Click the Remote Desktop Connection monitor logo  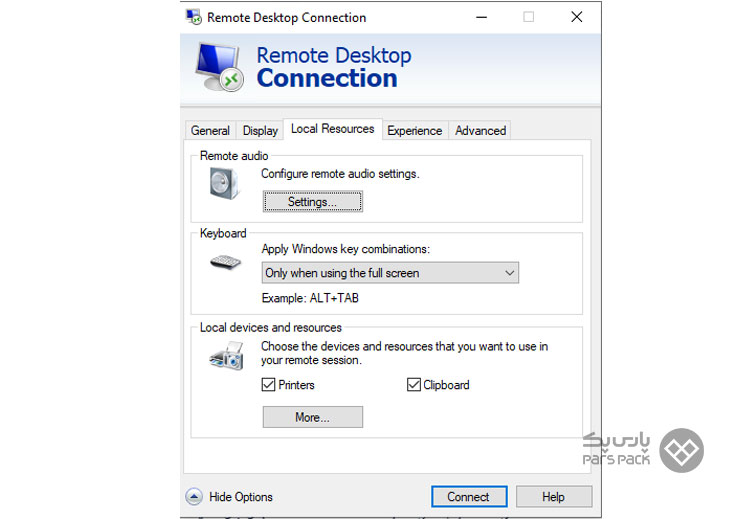(220, 67)
